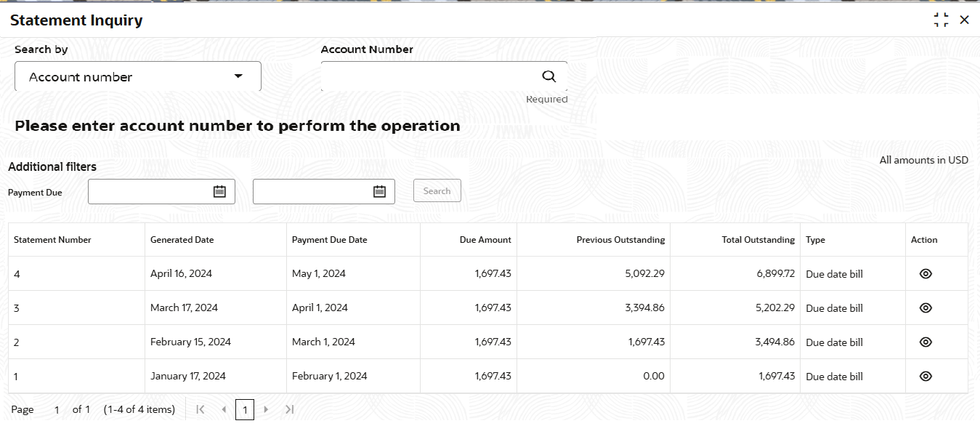
Task: View statement 4 details eye icon
Action: tap(926, 273)
